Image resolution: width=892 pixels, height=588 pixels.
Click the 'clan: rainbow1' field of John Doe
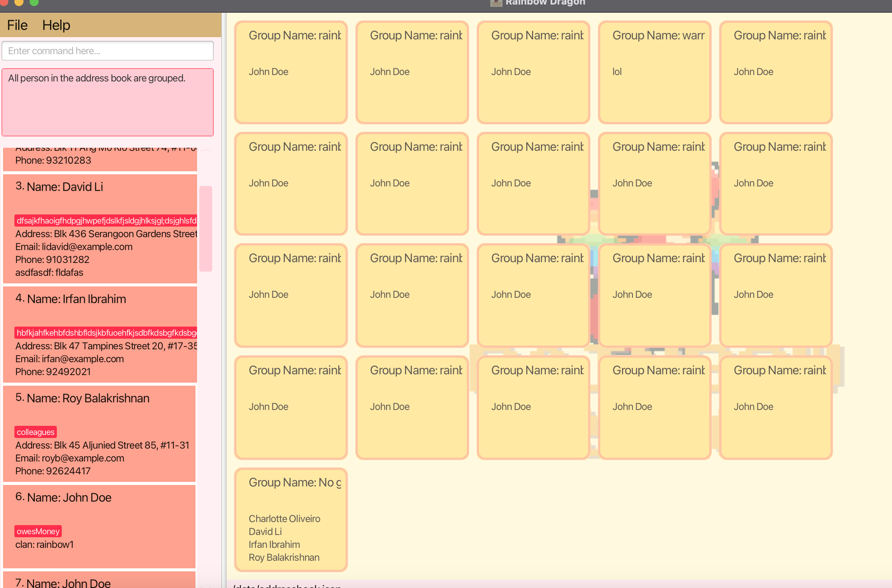tap(44, 544)
